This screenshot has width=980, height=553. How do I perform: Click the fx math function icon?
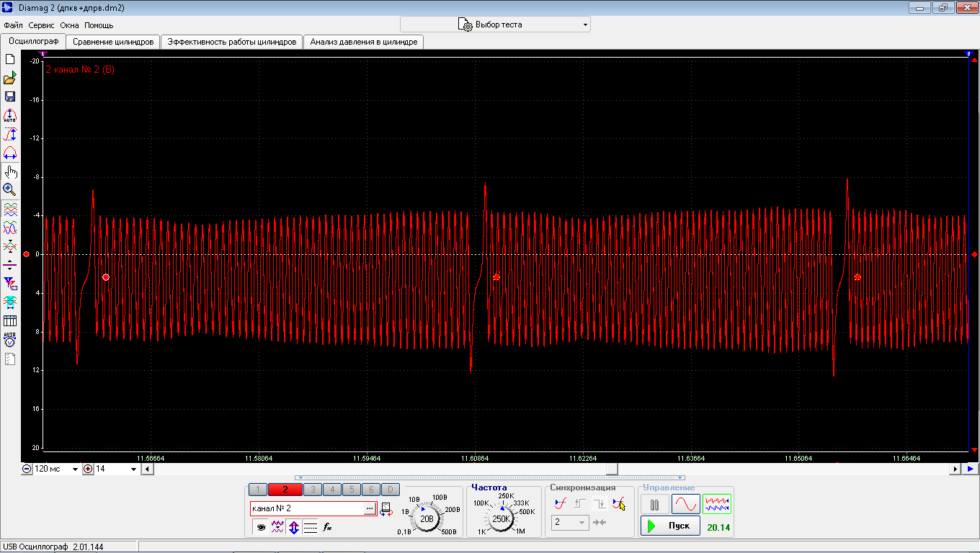click(327, 527)
